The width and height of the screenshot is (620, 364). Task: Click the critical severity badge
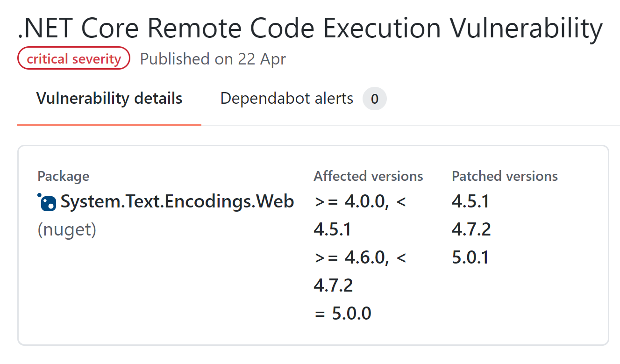pos(73,58)
